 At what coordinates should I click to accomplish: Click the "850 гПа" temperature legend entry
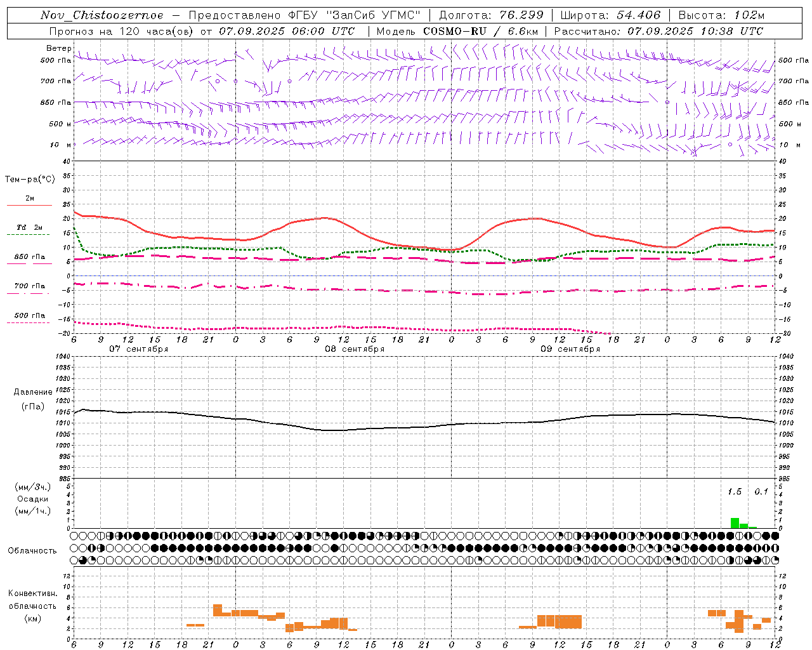click(x=30, y=257)
